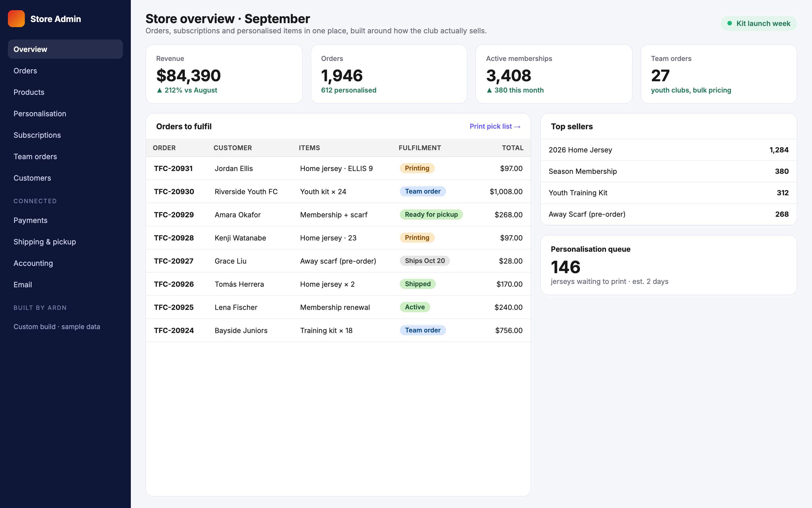Select order TFC-20927
This screenshot has height=508, width=812.
point(173,261)
